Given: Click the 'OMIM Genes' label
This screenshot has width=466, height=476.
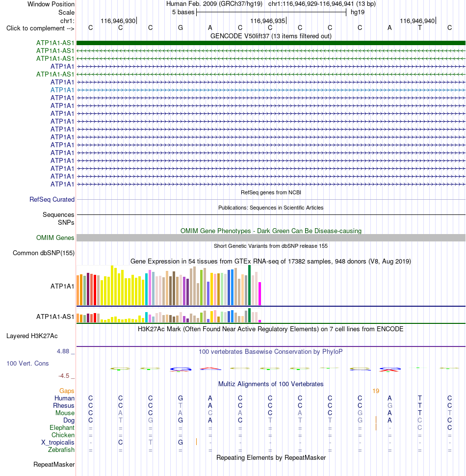Looking at the screenshot, I should [55, 238].
